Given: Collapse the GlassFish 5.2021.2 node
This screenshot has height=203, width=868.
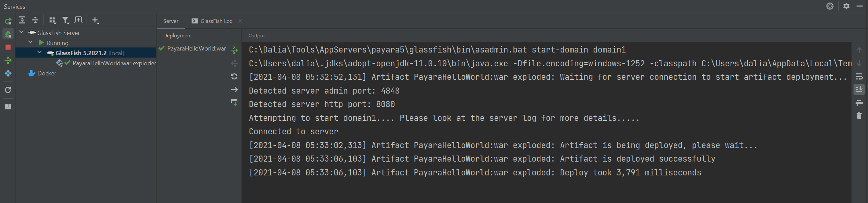Looking at the screenshot, I should point(40,53).
